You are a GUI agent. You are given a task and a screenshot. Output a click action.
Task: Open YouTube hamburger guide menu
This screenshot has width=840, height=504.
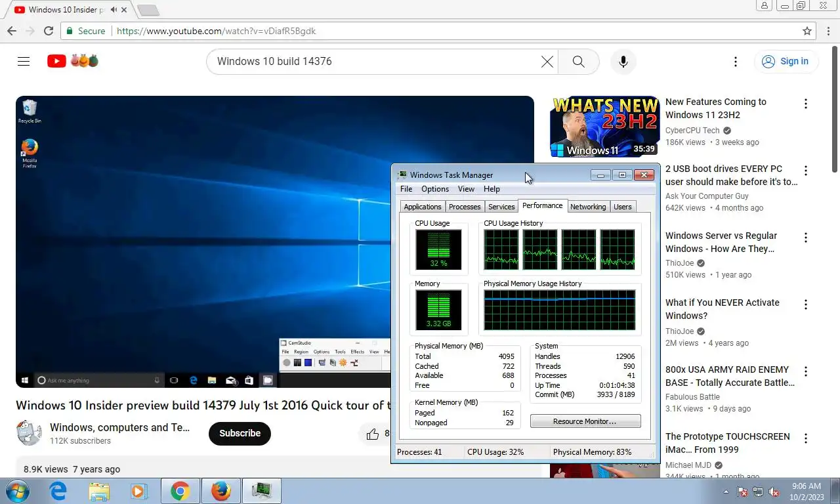[24, 61]
